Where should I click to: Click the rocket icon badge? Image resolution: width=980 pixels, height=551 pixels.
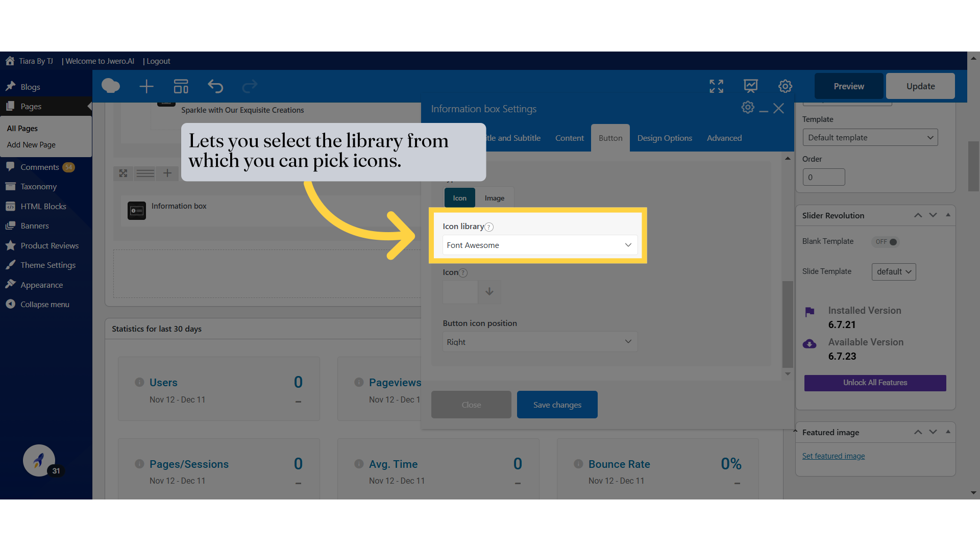(39, 461)
